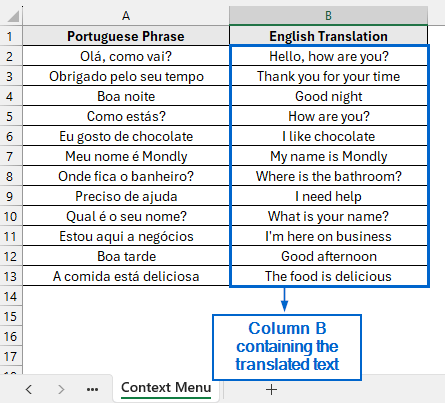Go to previous sheet with left arrow
Image resolution: width=445 pixels, height=403 pixels.
tap(29, 389)
